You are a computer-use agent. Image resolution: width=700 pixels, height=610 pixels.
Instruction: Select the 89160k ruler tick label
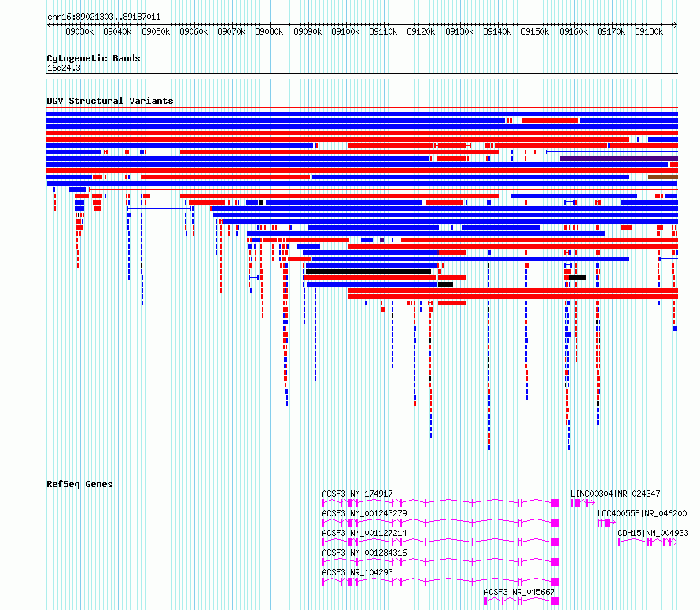point(573,31)
